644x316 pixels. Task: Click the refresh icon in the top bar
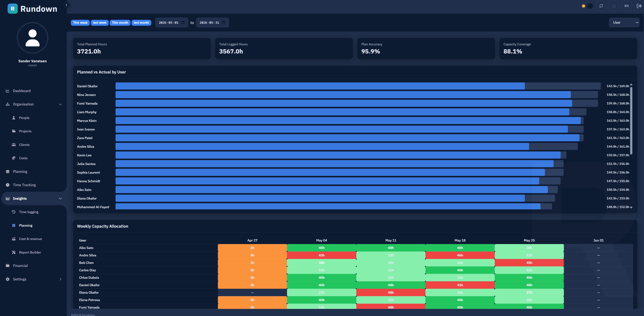(x=601, y=6)
